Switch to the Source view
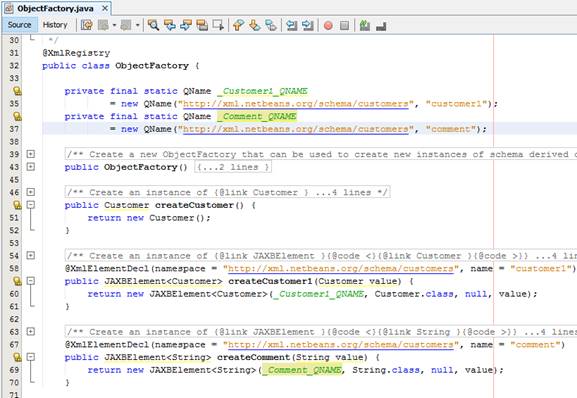 19,25
